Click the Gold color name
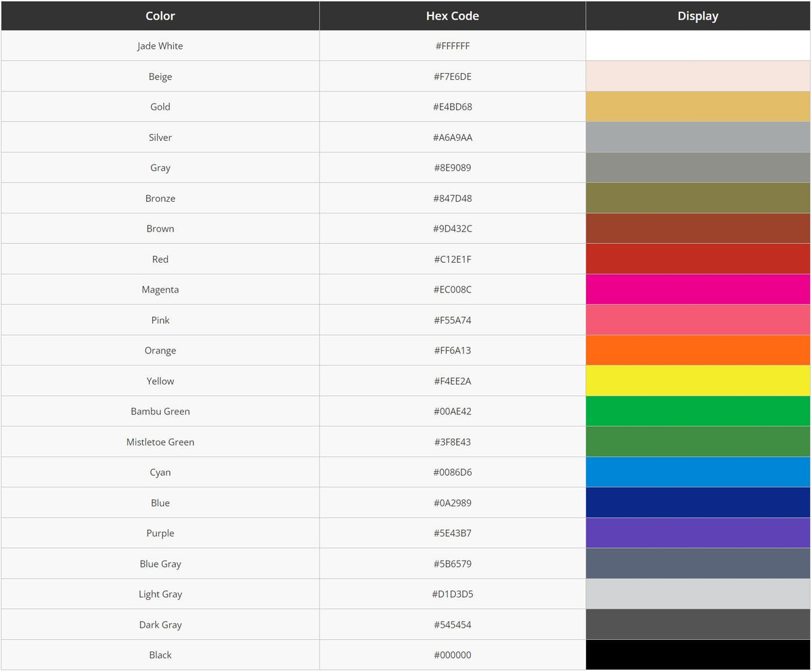The image size is (812, 671). (x=160, y=107)
